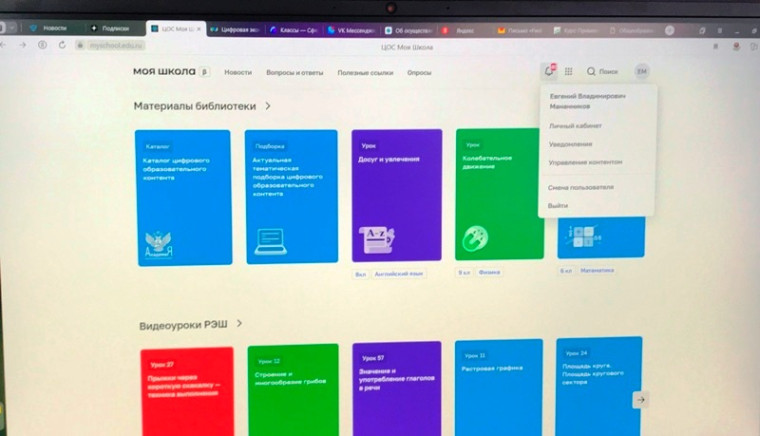Viewport: 760px width, 436px height.
Task: Click the моя школа logo
Action: (164, 71)
